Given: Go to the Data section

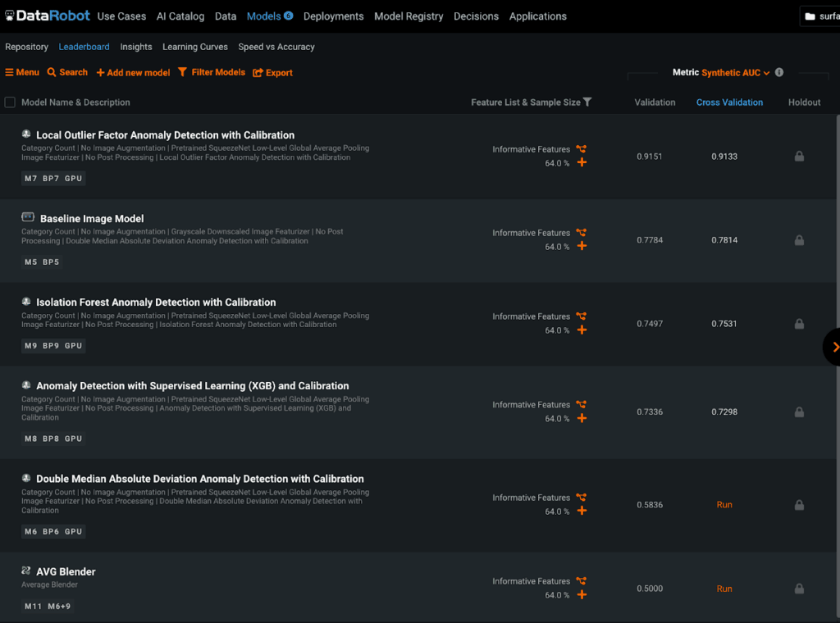Looking at the screenshot, I should (x=226, y=16).
